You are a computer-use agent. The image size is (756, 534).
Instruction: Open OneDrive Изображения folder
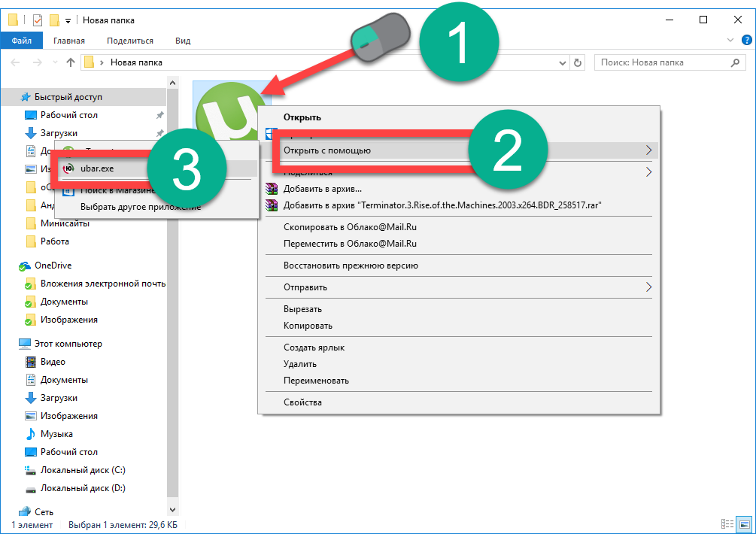pos(69,320)
